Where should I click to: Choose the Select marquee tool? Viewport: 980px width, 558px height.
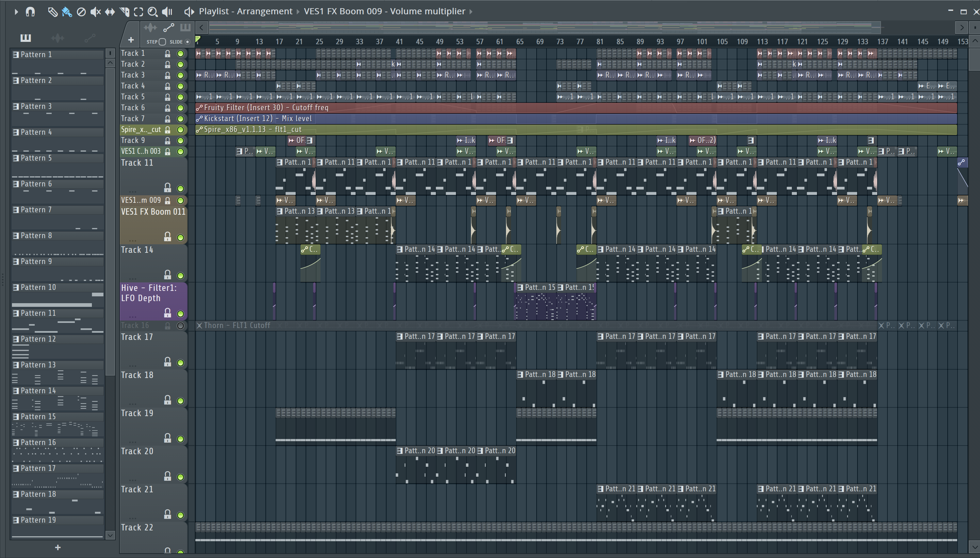(x=138, y=12)
